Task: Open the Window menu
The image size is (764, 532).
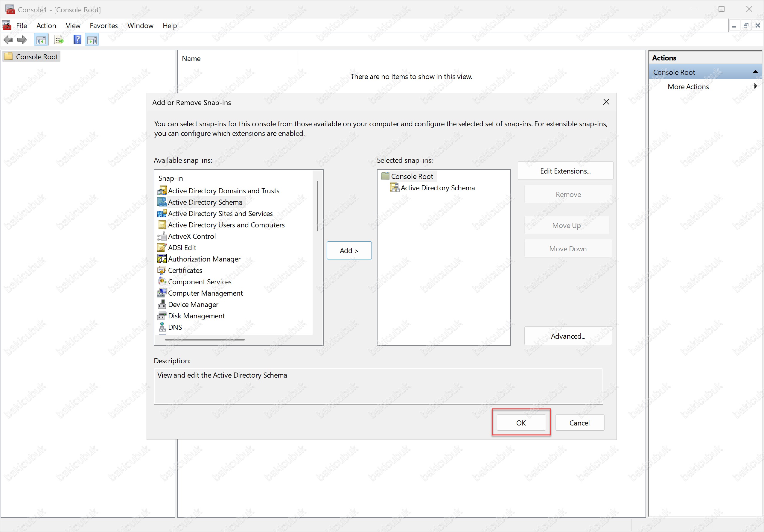Action: pos(140,26)
